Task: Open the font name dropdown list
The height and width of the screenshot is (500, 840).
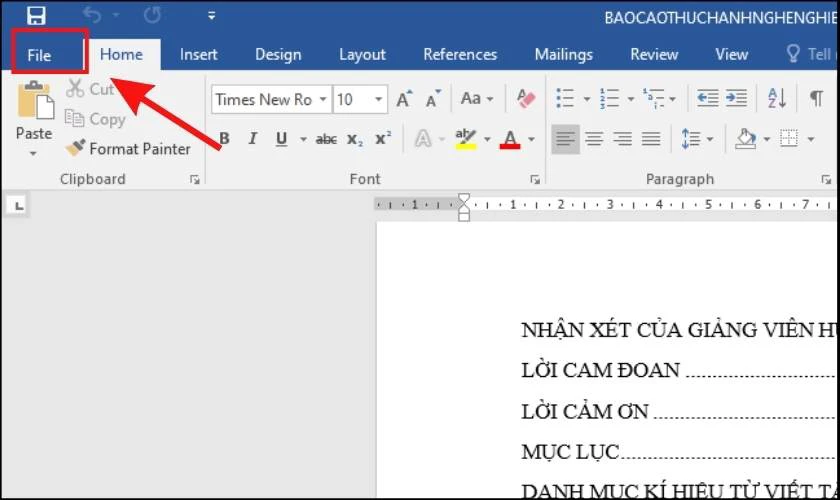Action: 323,99
